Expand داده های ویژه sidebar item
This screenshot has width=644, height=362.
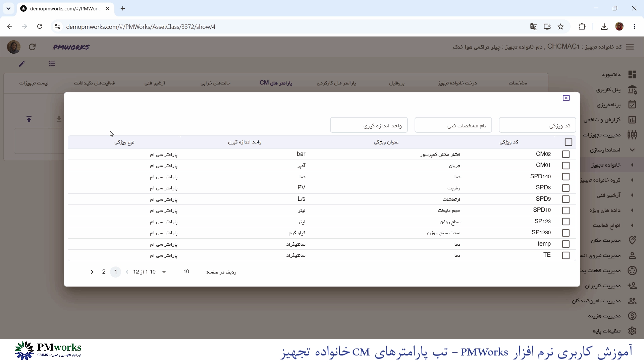pos(632,210)
